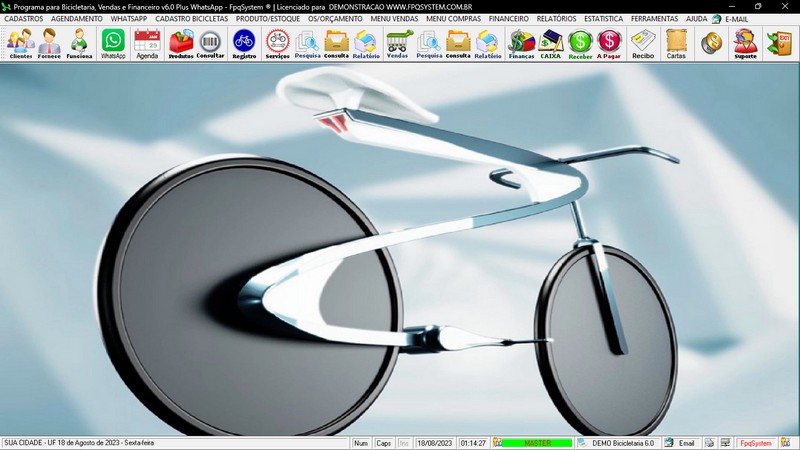The image size is (800, 450).
Task: Click the Registro bicycle icon
Action: (x=243, y=43)
